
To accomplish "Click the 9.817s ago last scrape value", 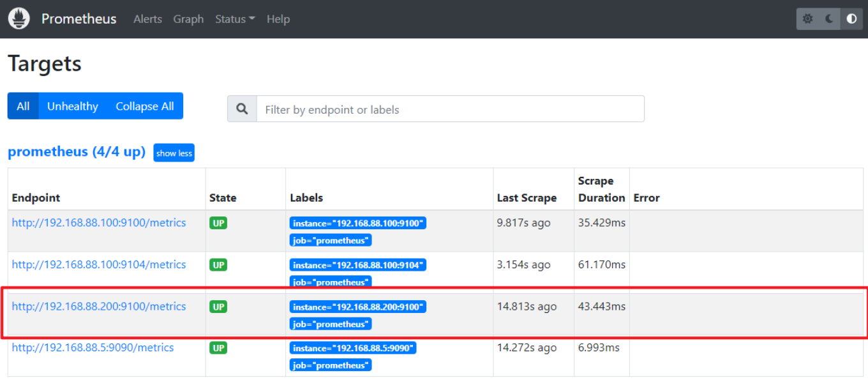I will [523, 223].
